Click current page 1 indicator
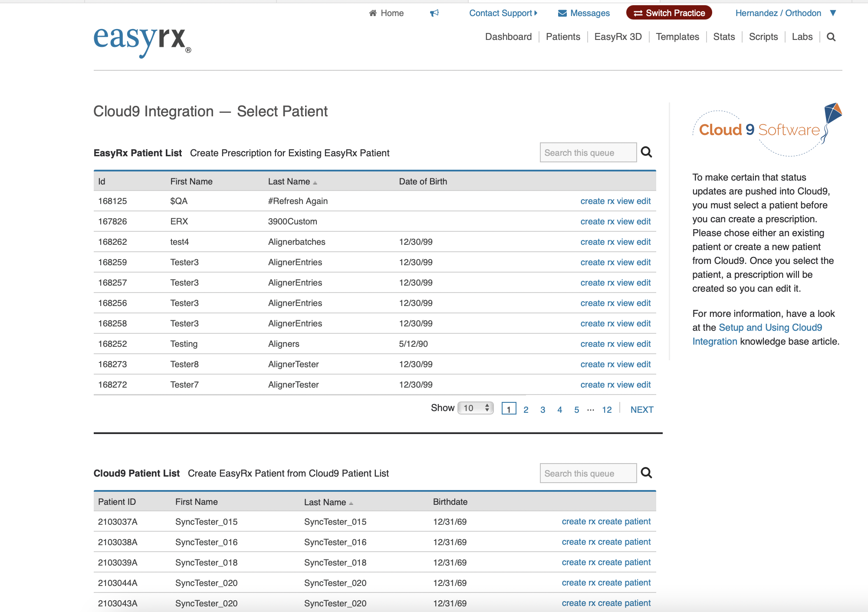The image size is (868, 612). [x=509, y=409]
